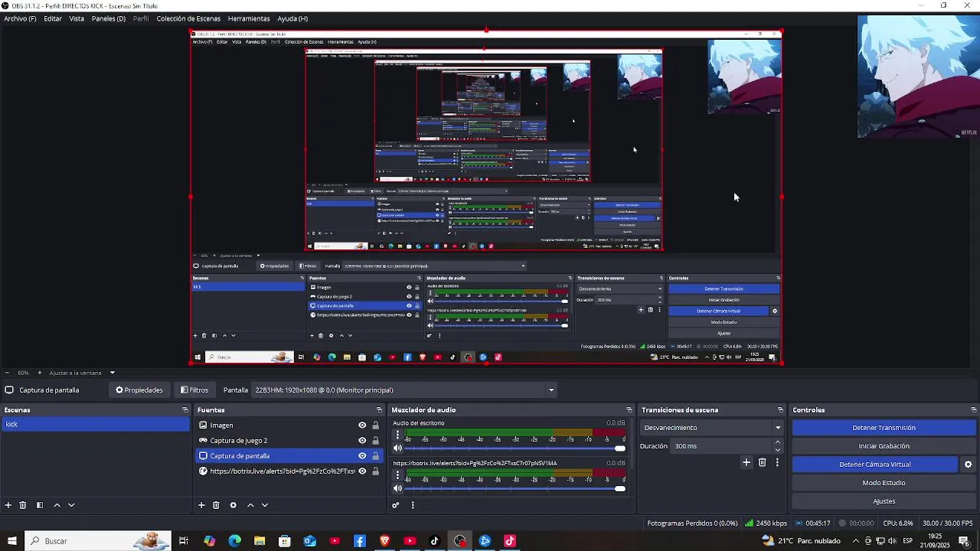The image size is (980, 551).
Task: Pop out the Mezclador de audio dock
Action: [629, 410]
